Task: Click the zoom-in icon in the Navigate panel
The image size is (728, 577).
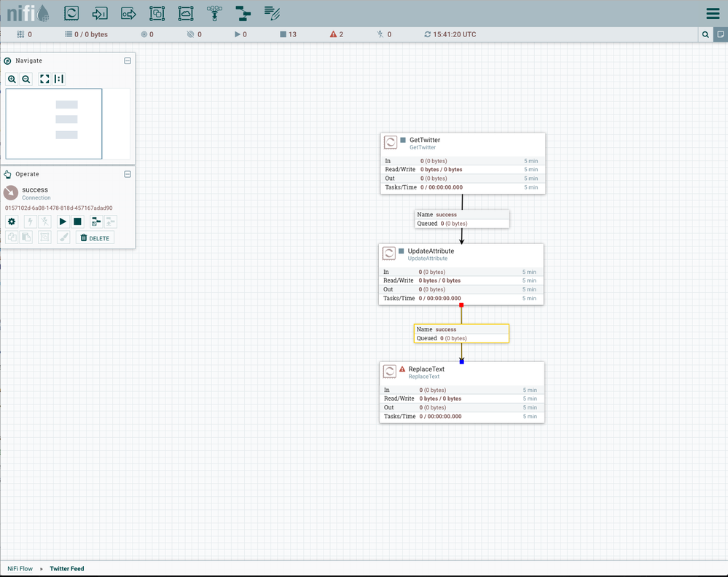Action: [12, 79]
